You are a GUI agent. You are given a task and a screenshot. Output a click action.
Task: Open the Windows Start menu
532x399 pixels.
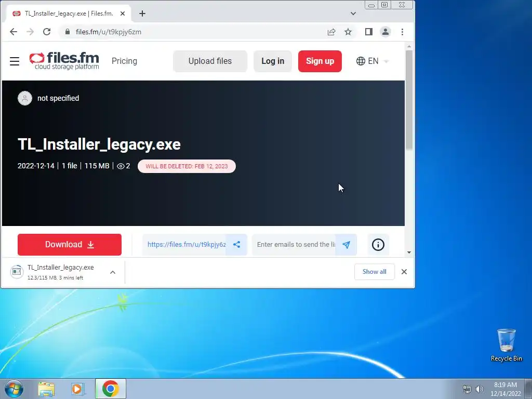pyautogui.click(x=14, y=389)
